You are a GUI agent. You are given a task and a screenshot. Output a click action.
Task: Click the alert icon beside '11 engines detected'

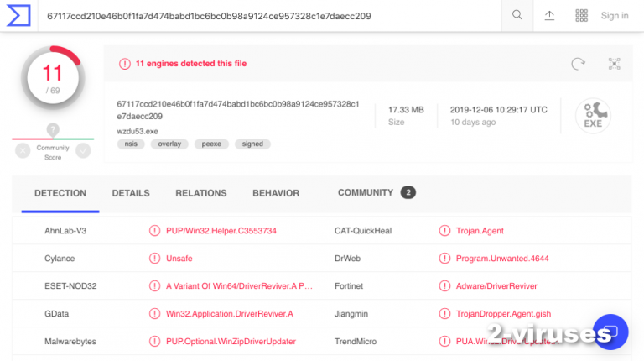coord(124,64)
